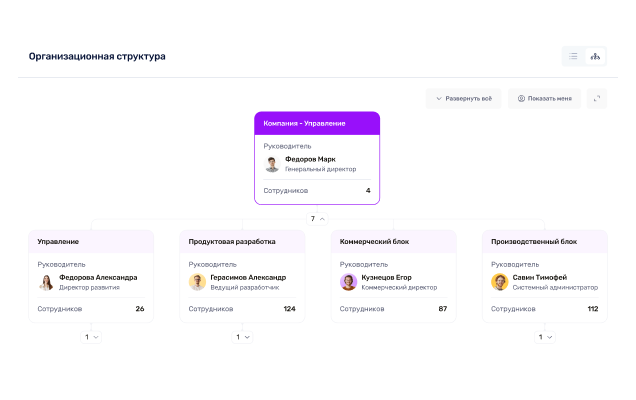Click Федорова Александра's avatar

[x=46, y=282]
